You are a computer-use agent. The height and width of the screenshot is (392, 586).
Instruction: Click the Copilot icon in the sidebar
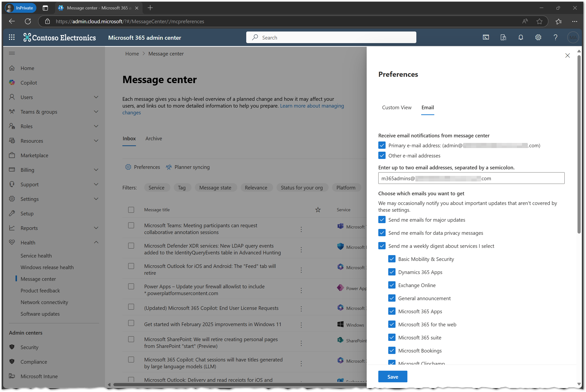12,83
